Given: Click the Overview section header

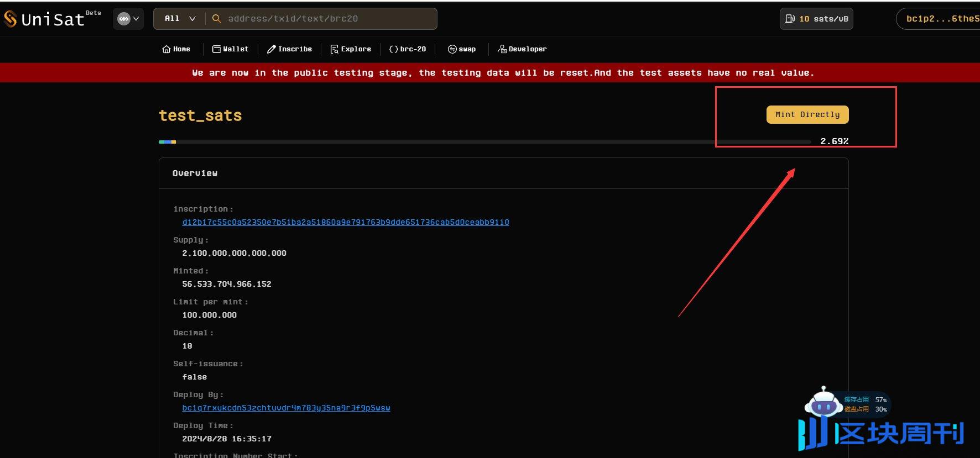Looking at the screenshot, I should (x=195, y=173).
